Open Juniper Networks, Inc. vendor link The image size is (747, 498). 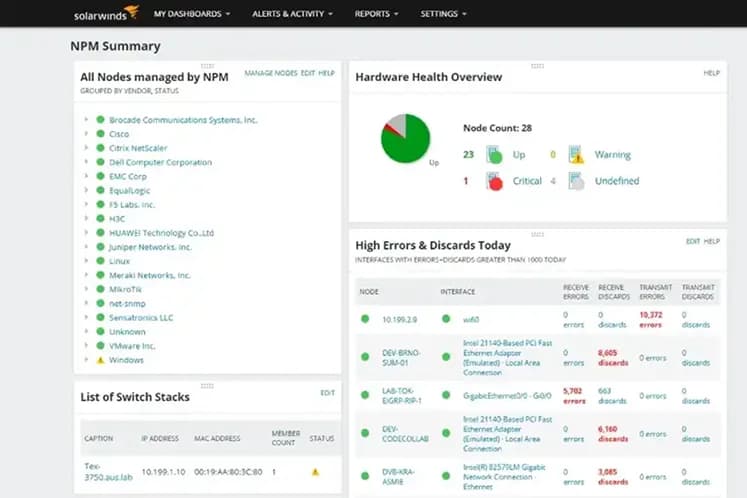tap(150, 247)
